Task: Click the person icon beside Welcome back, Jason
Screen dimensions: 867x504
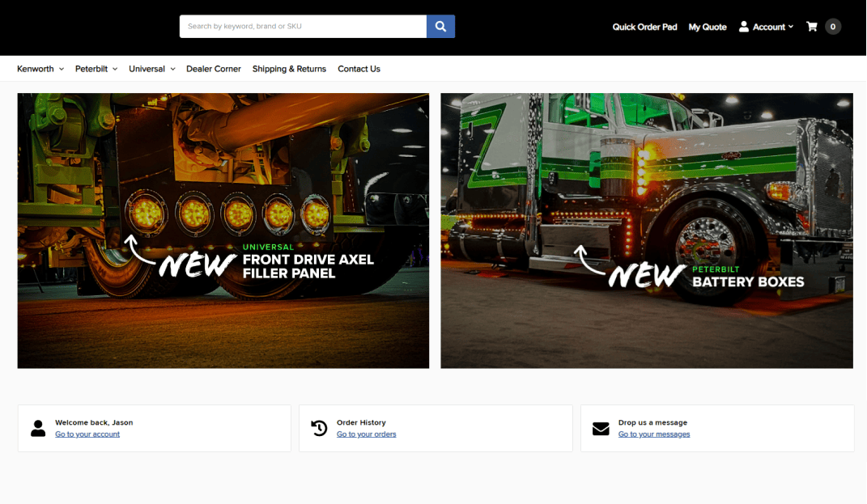Action: [x=38, y=428]
